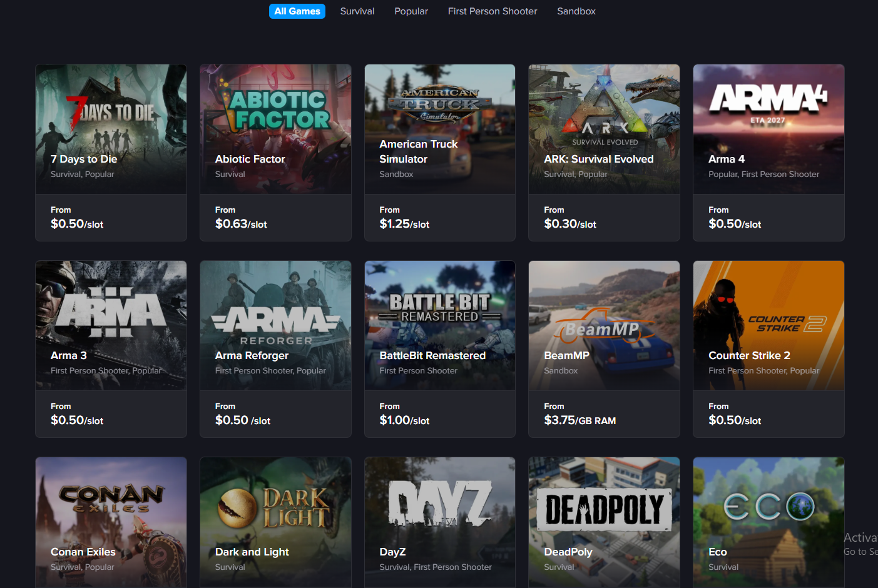Viewport: 878px width, 588px height.
Task: Open the "ARK: Survival Evolved" title link
Action: (x=599, y=159)
